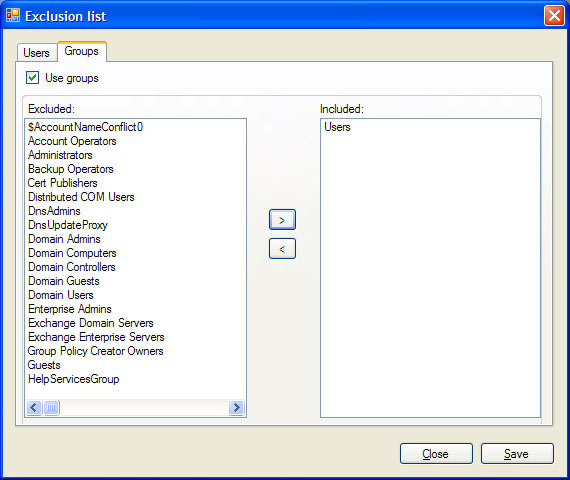Pick Backup Operators from Excluded list
The width and height of the screenshot is (570, 480).
71,169
